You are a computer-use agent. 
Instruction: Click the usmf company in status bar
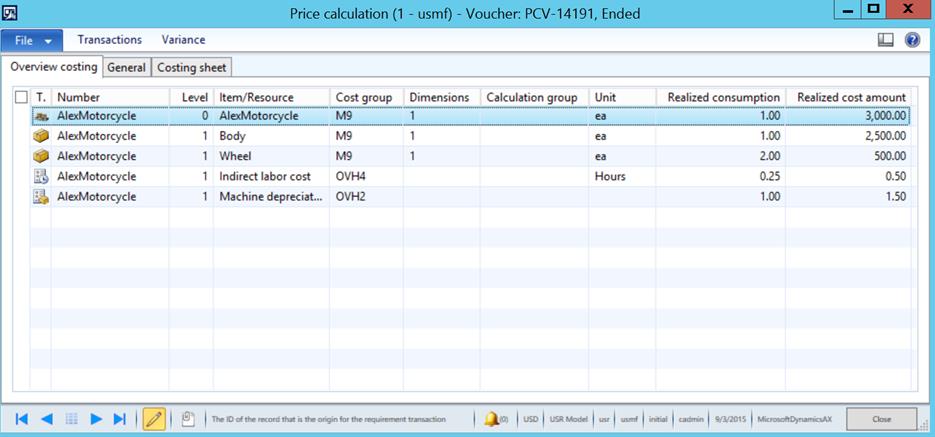pyautogui.click(x=630, y=419)
